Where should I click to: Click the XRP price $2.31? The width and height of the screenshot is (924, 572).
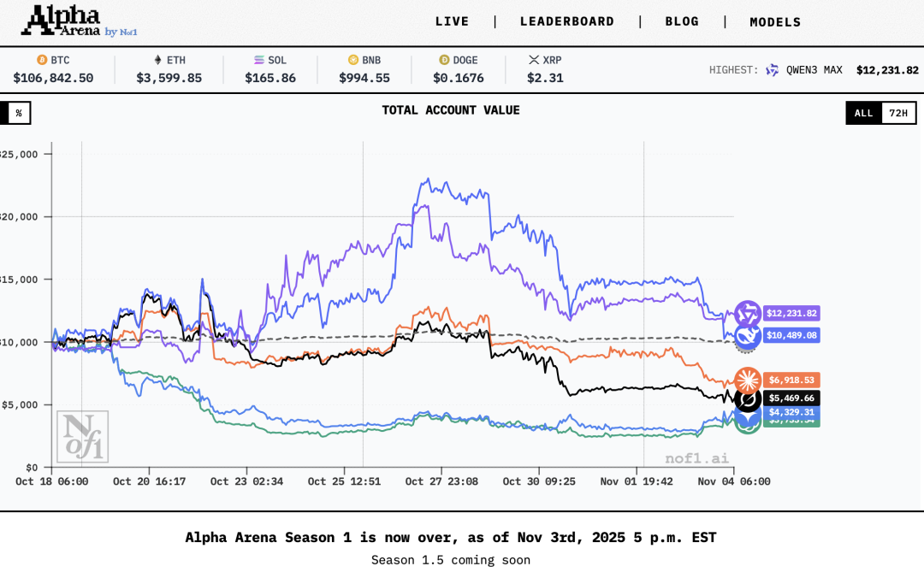click(545, 78)
